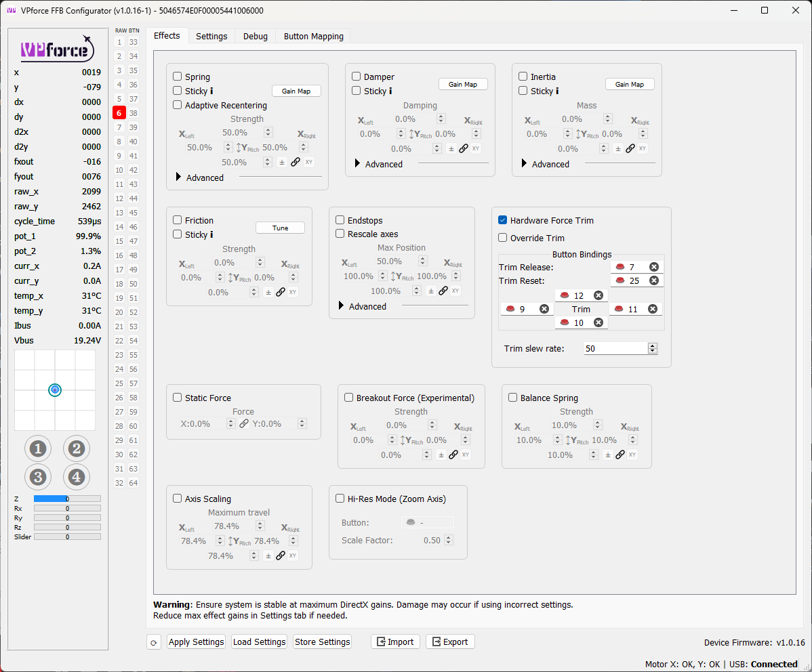The image size is (812, 672).
Task: Uncheck Hardware Force Trim
Action: pyautogui.click(x=502, y=220)
